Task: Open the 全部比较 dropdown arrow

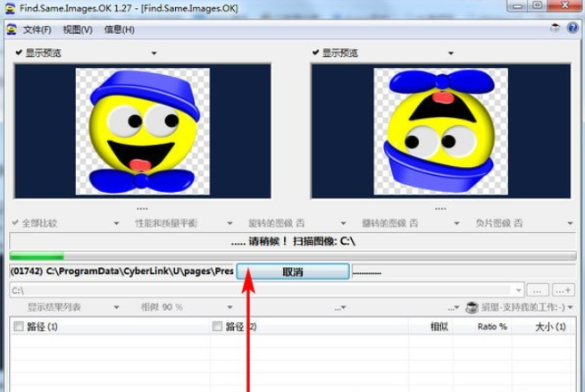Action: [116, 224]
